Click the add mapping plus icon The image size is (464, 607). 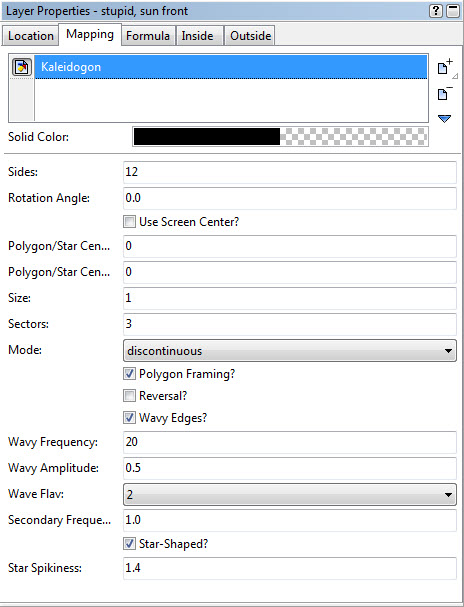[x=445, y=67]
